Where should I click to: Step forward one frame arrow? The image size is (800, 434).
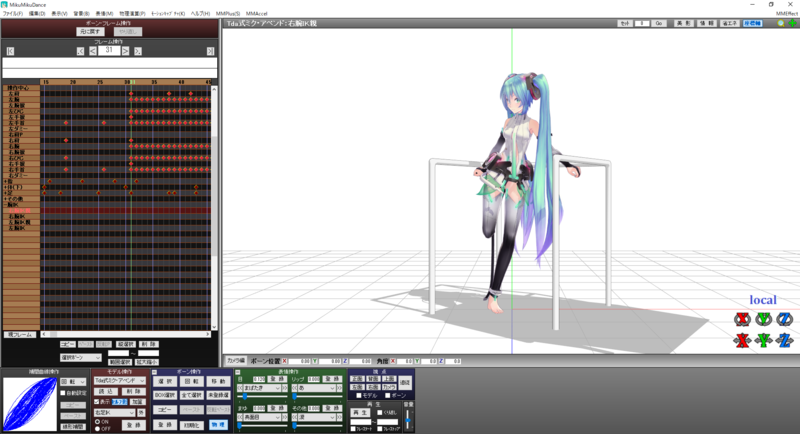pyautogui.click(x=126, y=51)
